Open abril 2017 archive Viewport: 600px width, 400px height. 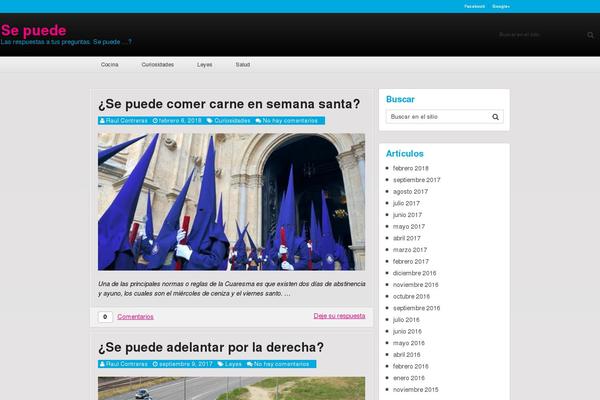click(x=406, y=238)
